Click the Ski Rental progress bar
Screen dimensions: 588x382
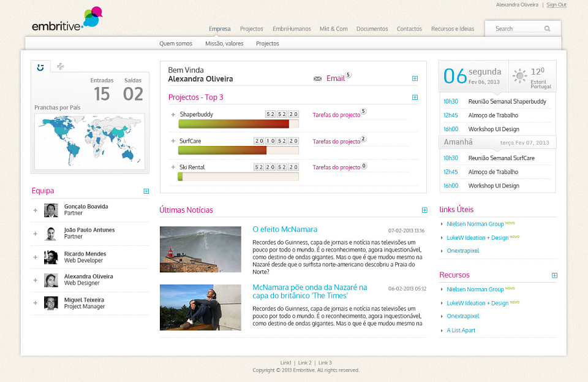[238, 177]
